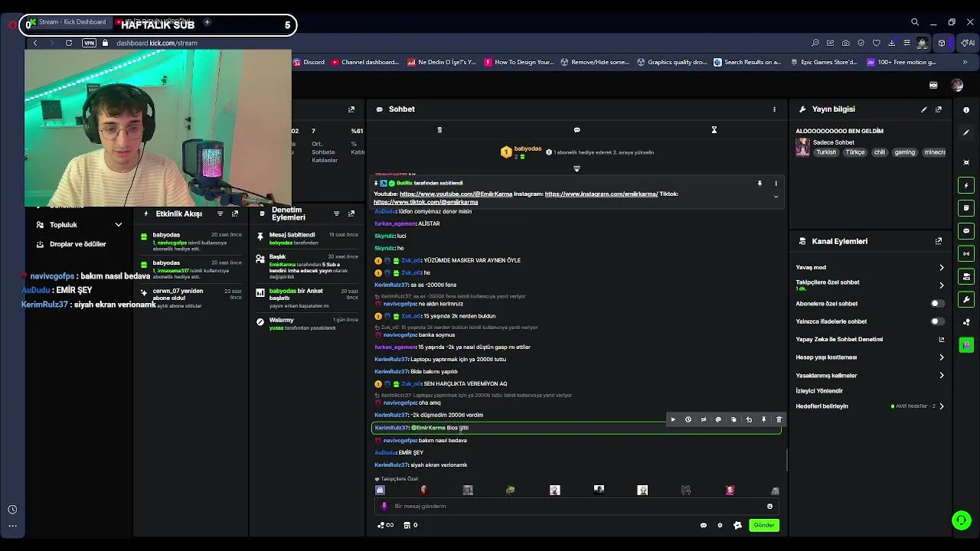The image size is (980, 551).
Task: Filter the Denetim Eylemleri panel
Action: (336, 214)
